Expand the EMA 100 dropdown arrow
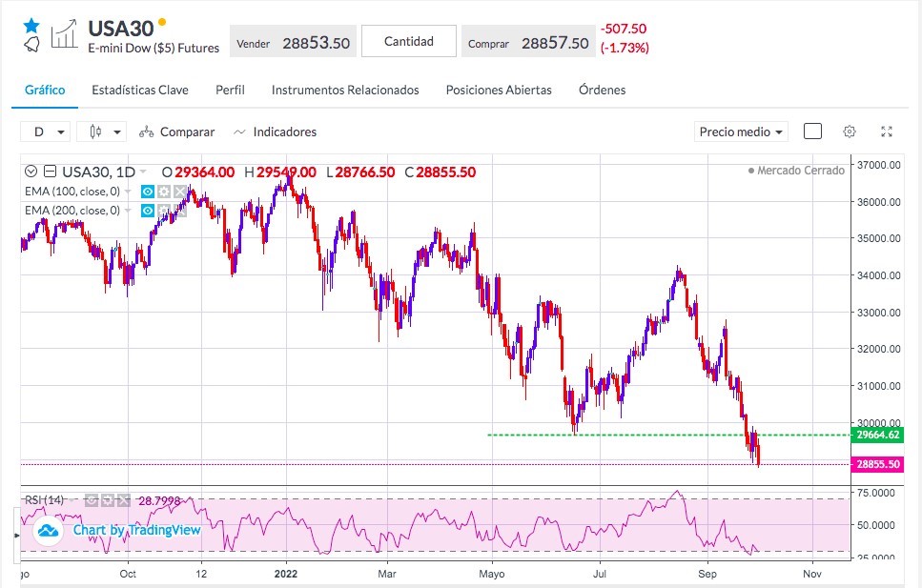Image resolution: width=922 pixels, height=588 pixels. (x=128, y=192)
